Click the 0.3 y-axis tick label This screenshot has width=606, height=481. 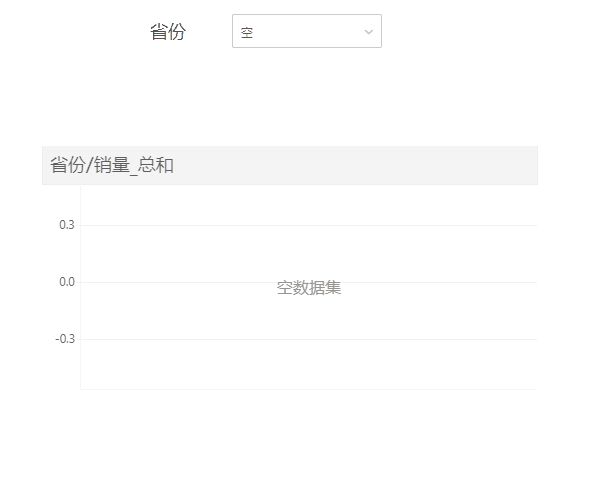tap(66, 225)
